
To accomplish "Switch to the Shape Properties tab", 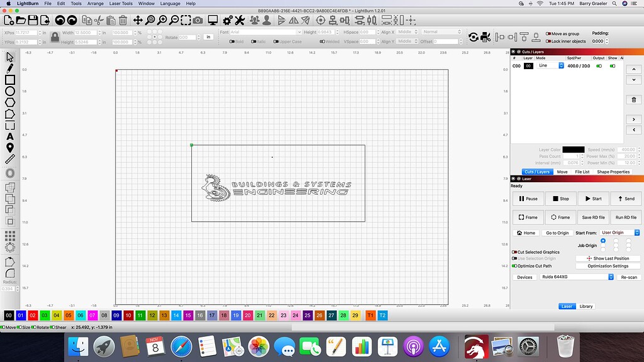I will click(613, 172).
